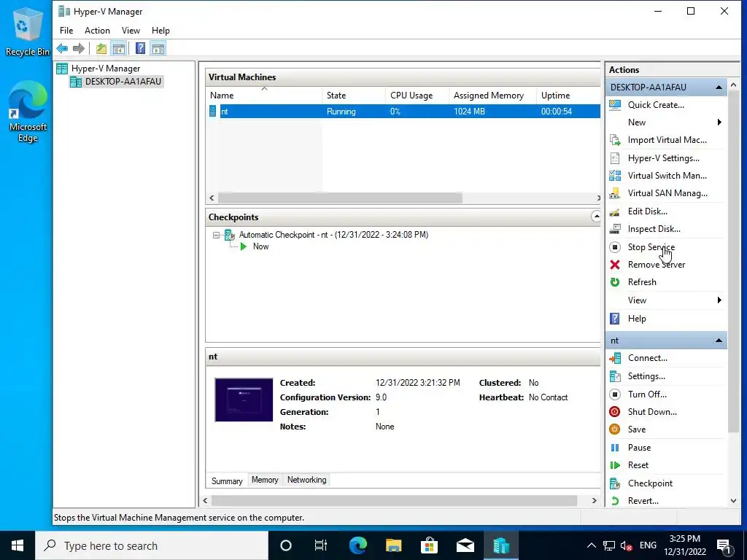Click Checkpoint action for nt

[650, 483]
